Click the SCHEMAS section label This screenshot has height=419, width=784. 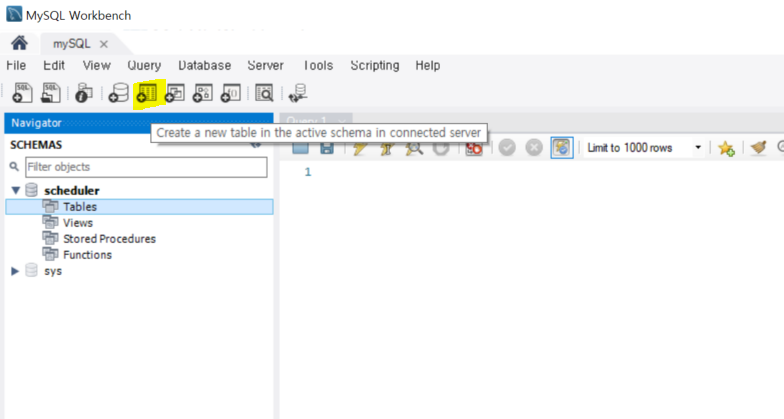pos(36,145)
